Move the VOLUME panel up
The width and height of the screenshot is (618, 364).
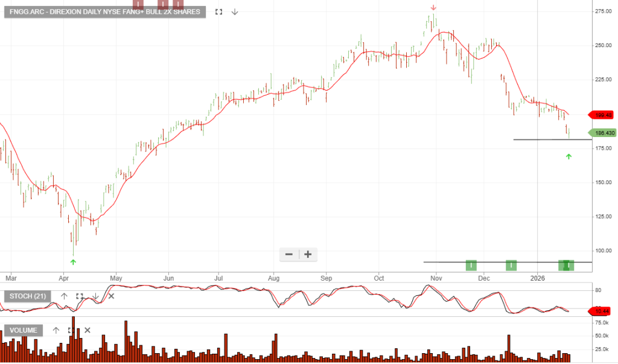click(x=56, y=330)
